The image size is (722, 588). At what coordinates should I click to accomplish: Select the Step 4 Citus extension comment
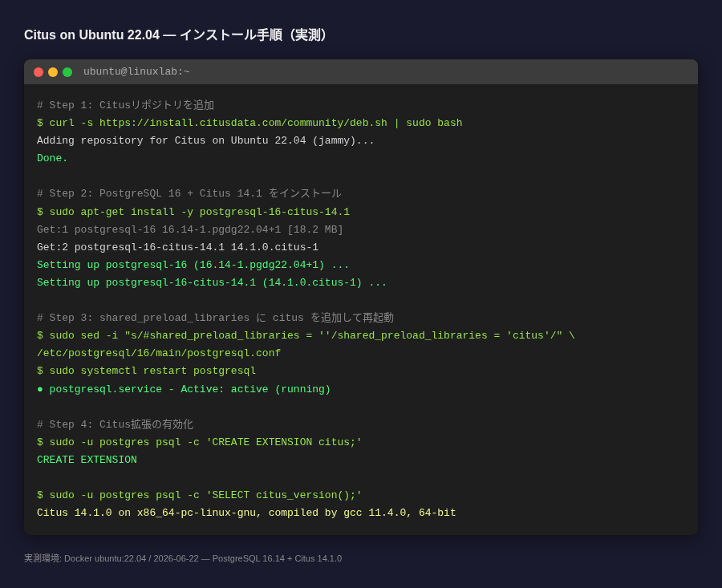[115, 424]
